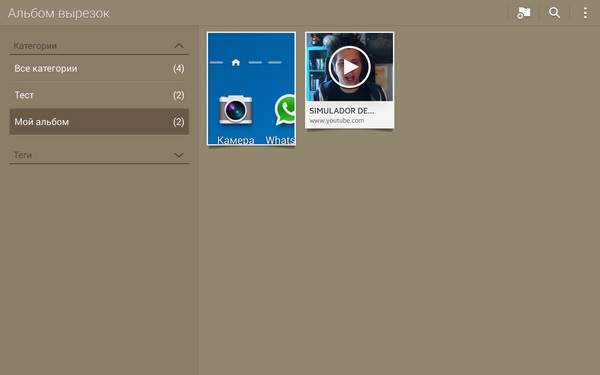Viewport: 600px width, 375px height.
Task: Click the play button on video clip
Action: 349,67
